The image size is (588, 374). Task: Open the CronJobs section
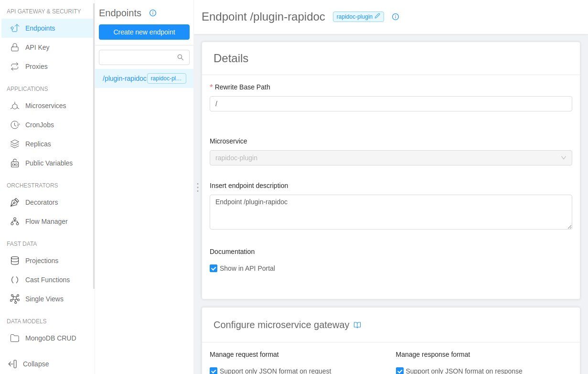(x=15, y=125)
